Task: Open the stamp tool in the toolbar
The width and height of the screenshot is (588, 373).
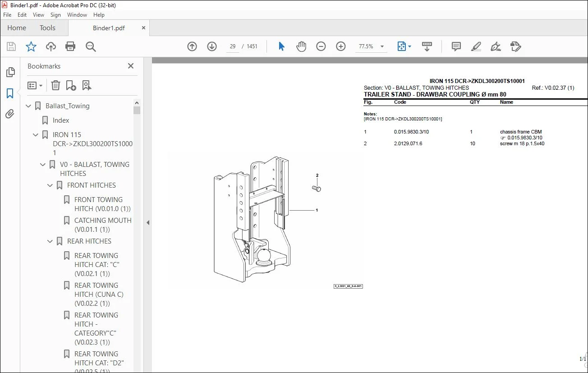Action: 516,46
